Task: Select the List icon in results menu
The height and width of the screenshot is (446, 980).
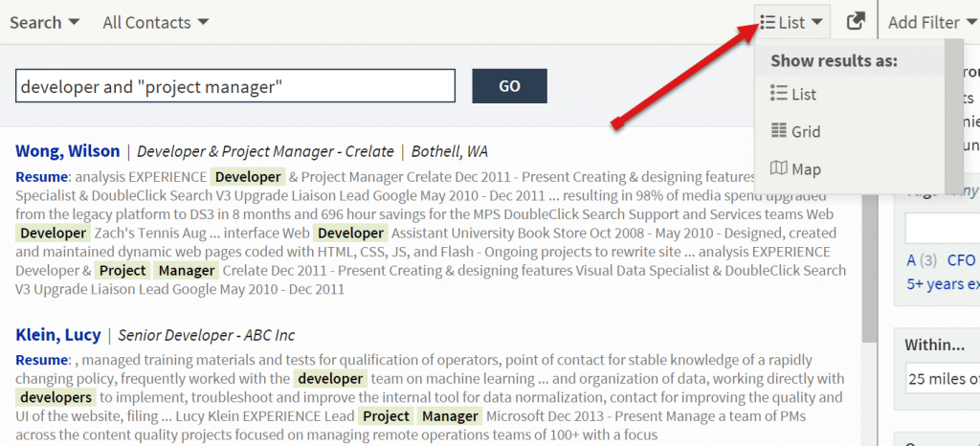Action: tap(778, 95)
